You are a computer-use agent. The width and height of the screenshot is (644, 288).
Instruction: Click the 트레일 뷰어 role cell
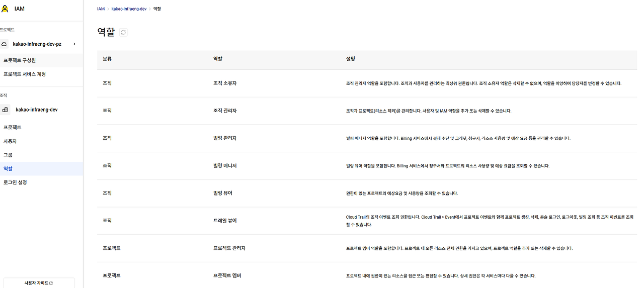[x=225, y=221]
